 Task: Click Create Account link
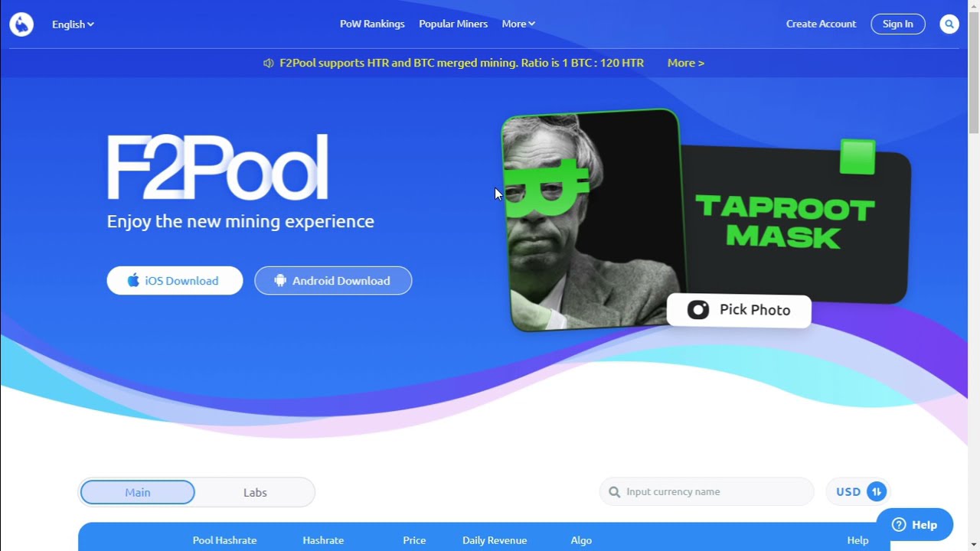821,24
